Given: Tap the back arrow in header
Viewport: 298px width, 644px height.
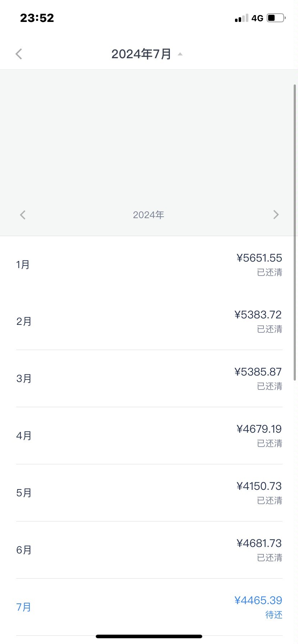Looking at the screenshot, I should coord(19,54).
